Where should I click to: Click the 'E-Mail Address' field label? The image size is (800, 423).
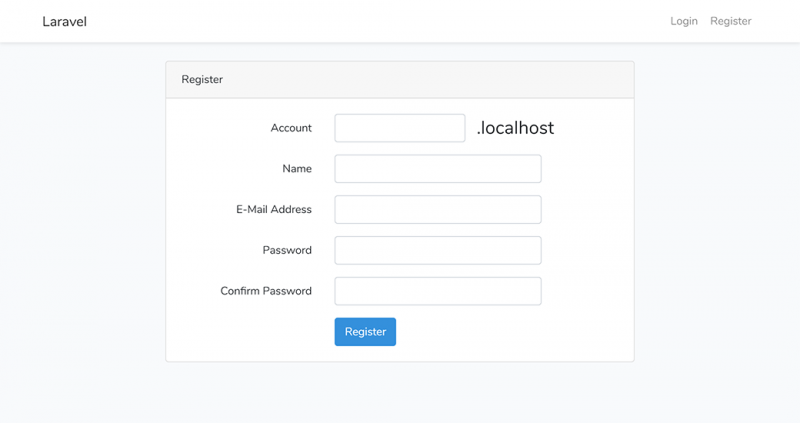click(x=274, y=210)
